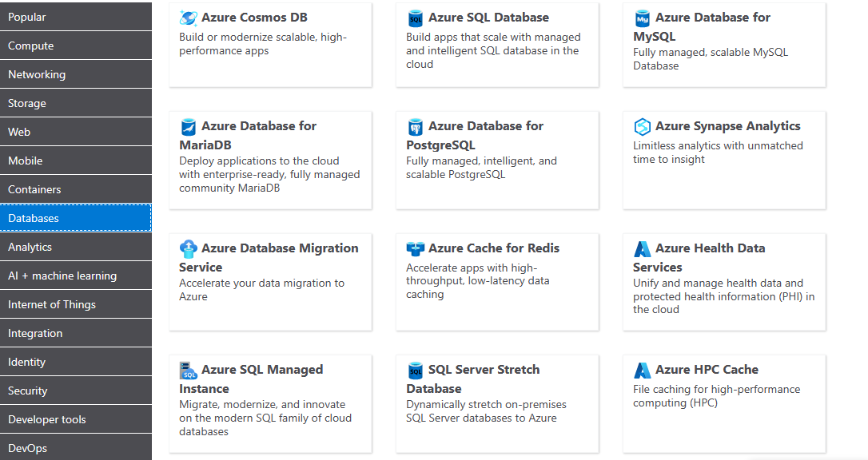
Task: Open Azure Health Data Services title
Action: click(699, 258)
